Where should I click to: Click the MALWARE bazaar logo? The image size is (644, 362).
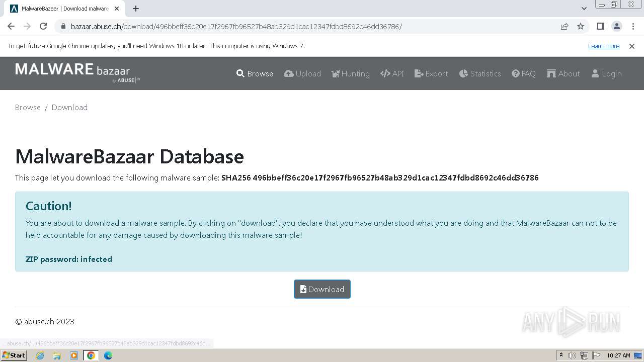click(77, 72)
